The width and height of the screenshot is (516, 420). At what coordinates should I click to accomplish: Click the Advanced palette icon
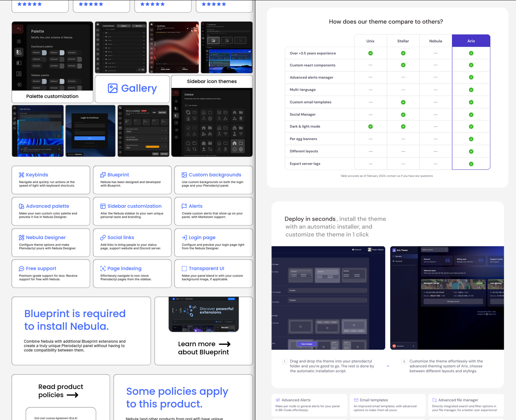tap(21, 206)
